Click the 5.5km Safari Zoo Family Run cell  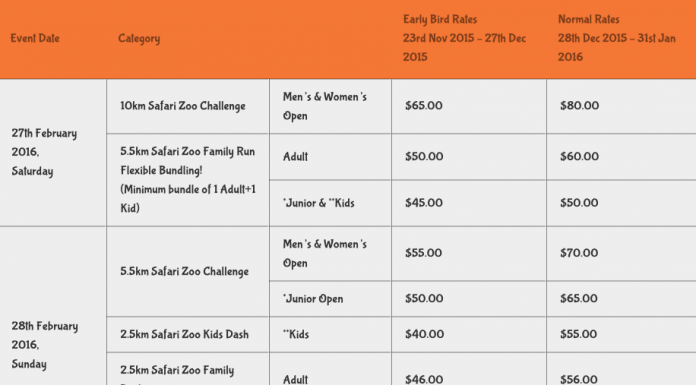coord(188,180)
